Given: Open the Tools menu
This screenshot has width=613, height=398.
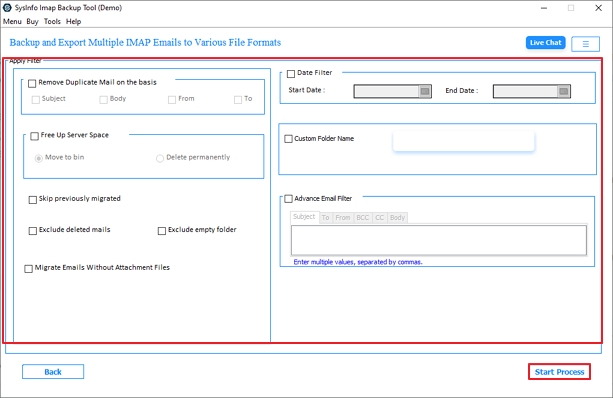Looking at the screenshot, I should click(x=52, y=22).
